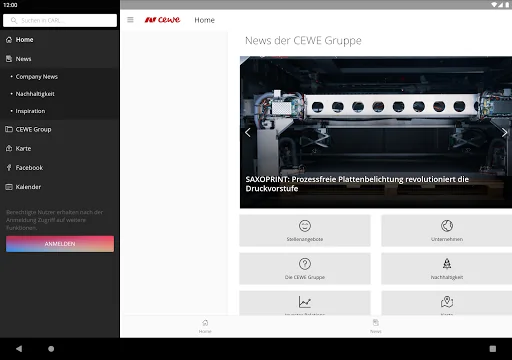Open Die CEWE Gruppe question-mark tile
512x360 pixels.
tap(305, 269)
